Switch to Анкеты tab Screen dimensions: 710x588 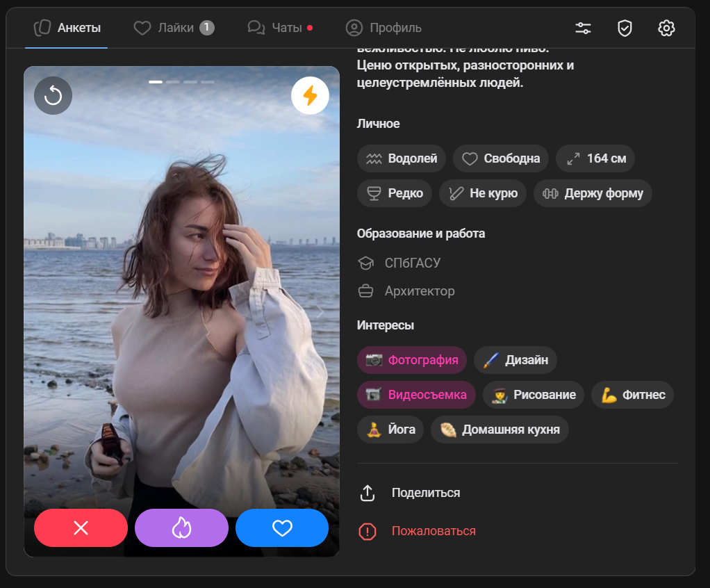click(67, 28)
